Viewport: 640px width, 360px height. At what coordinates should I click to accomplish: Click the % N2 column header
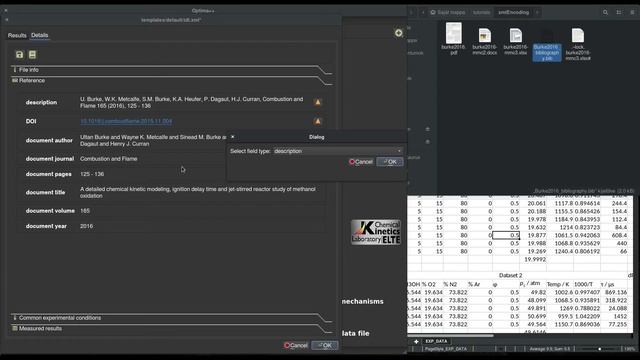click(x=451, y=284)
